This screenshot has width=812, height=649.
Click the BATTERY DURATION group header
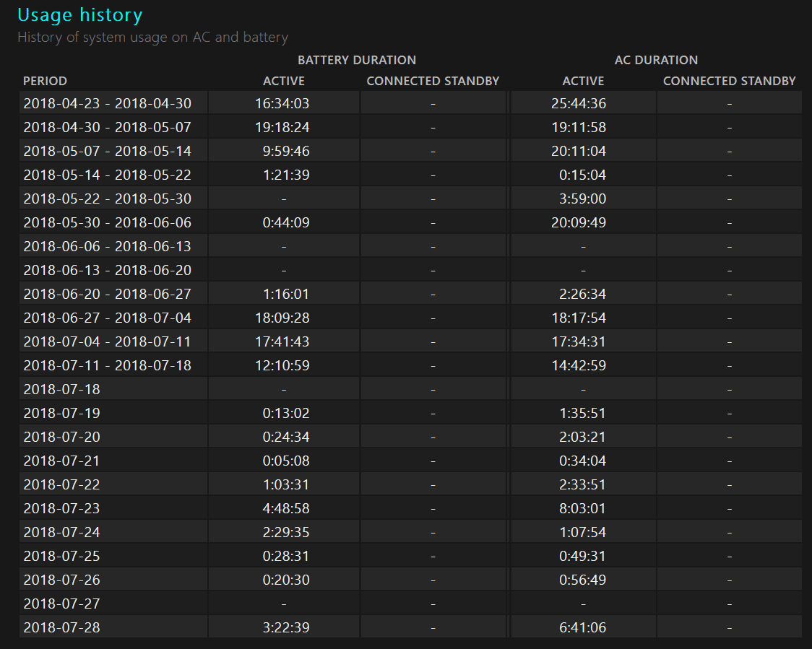(x=356, y=60)
